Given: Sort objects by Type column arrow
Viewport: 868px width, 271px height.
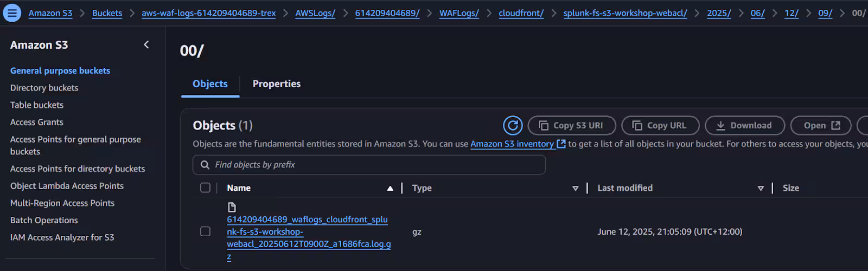Looking at the screenshot, I should [x=575, y=188].
